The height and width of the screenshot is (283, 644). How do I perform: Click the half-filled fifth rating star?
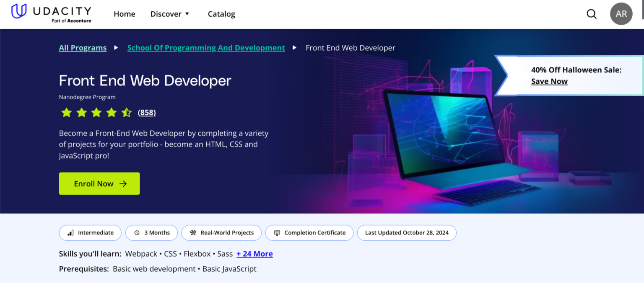(x=126, y=112)
